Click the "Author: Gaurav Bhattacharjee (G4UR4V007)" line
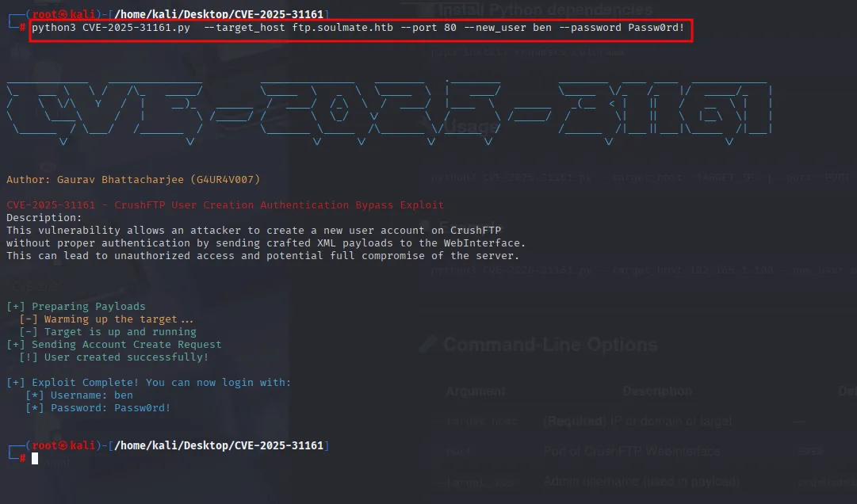This screenshot has width=857, height=504. [133, 180]
